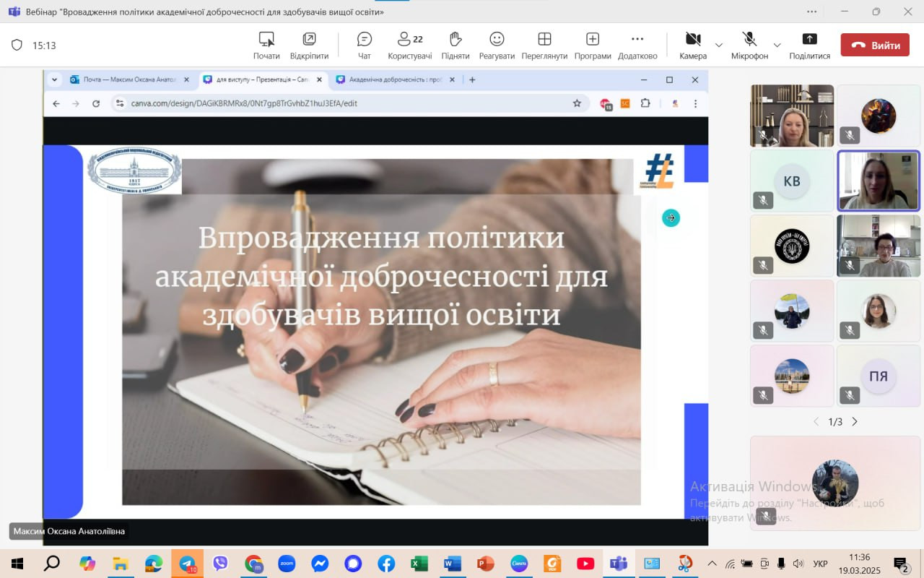The image size is (924, 578).
Task: Click Поділитися share screen icon
Action: 809,45
